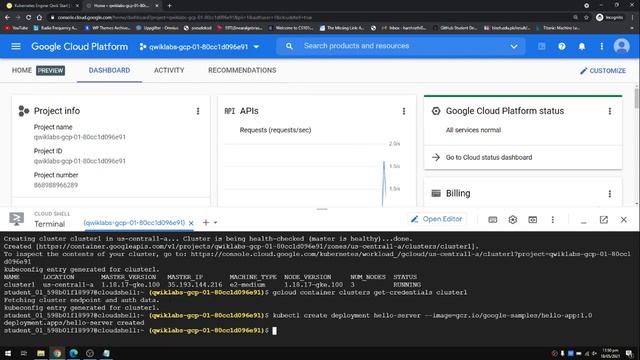Viewport: 640px width, 360px height.
Task: Open the user account avatar
Action: (622, 46)
